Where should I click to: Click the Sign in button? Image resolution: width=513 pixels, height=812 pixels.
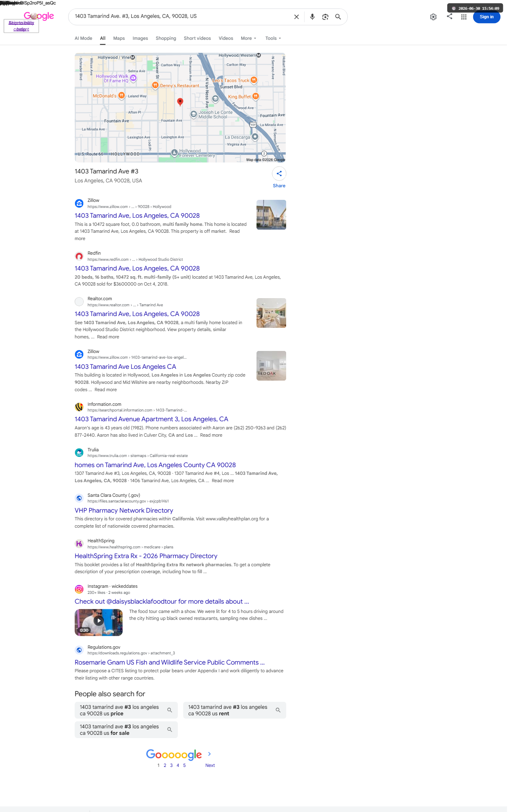tap(487, 17)
